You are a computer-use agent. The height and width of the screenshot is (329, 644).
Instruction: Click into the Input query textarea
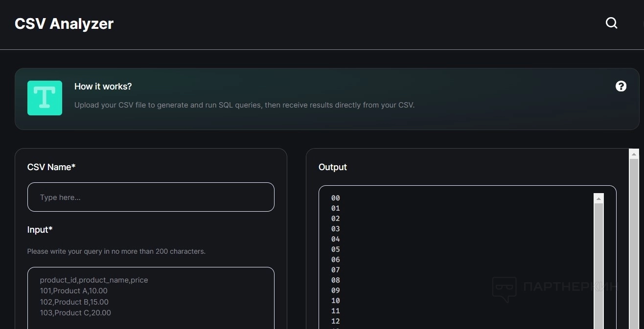point(151,297)
